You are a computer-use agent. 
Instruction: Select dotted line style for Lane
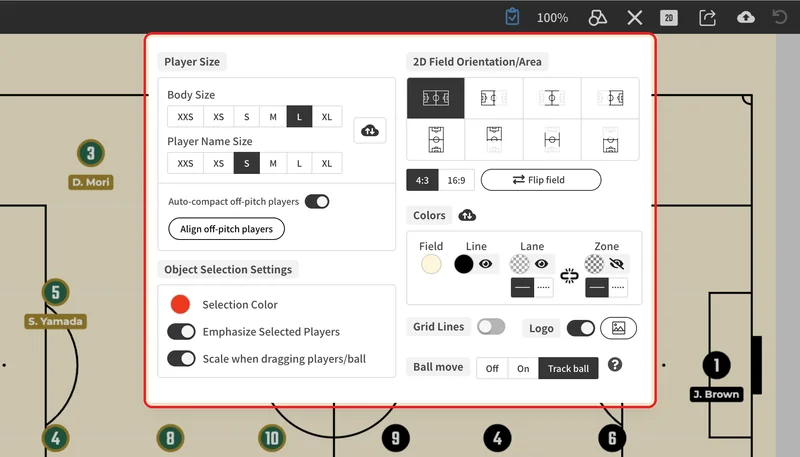coord(543,288)
